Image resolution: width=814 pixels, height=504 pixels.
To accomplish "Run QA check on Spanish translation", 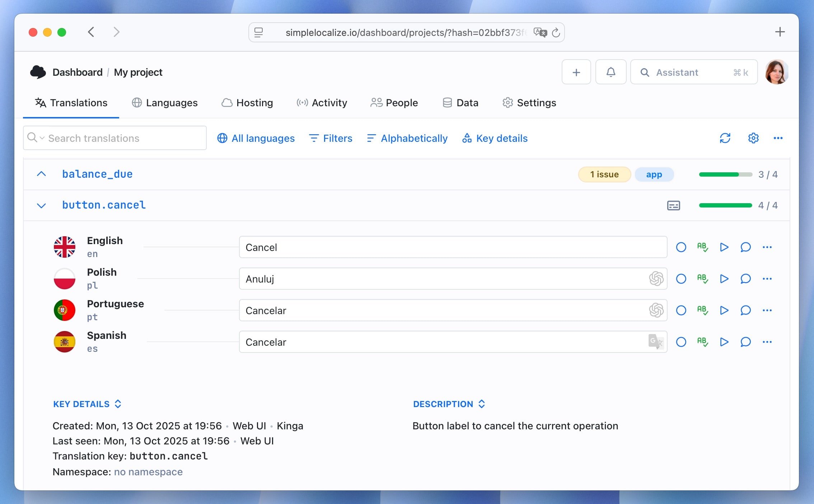I will (702, 342).
